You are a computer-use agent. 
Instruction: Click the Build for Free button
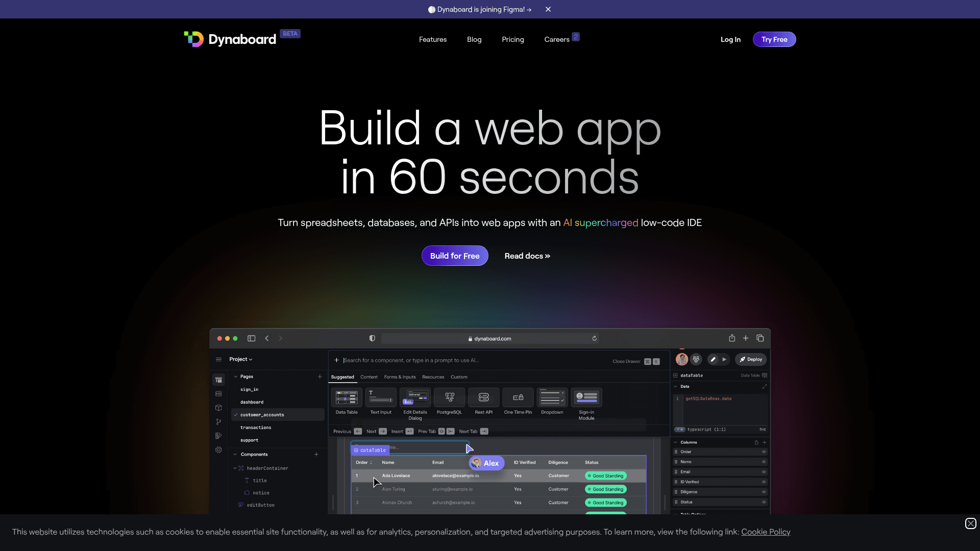[x=455, y=256]
